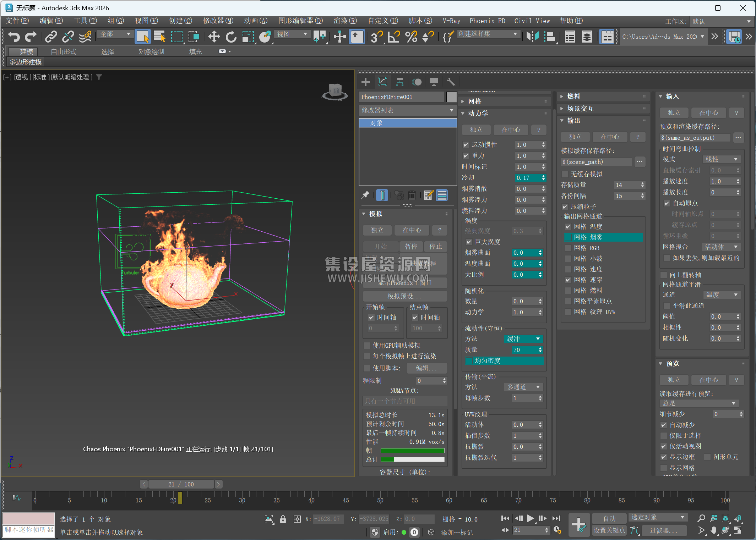Screen dimensions: 756x540
Task: Open the Select by Name list
Action: point(159,37)
